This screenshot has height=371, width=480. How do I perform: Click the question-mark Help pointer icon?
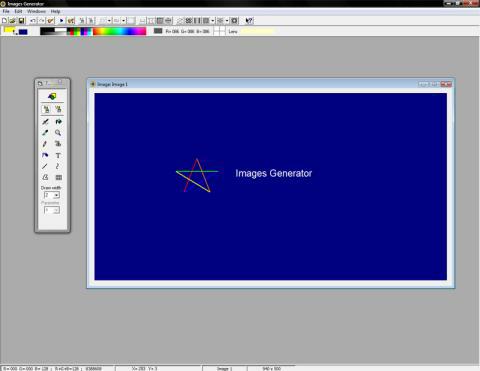point(249,21)
